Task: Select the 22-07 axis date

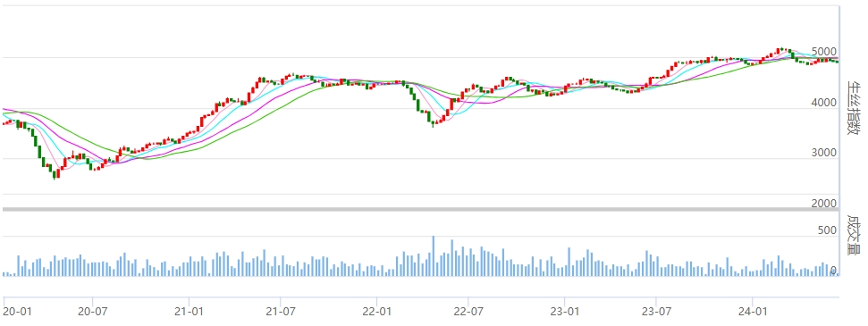Action: 468,312
